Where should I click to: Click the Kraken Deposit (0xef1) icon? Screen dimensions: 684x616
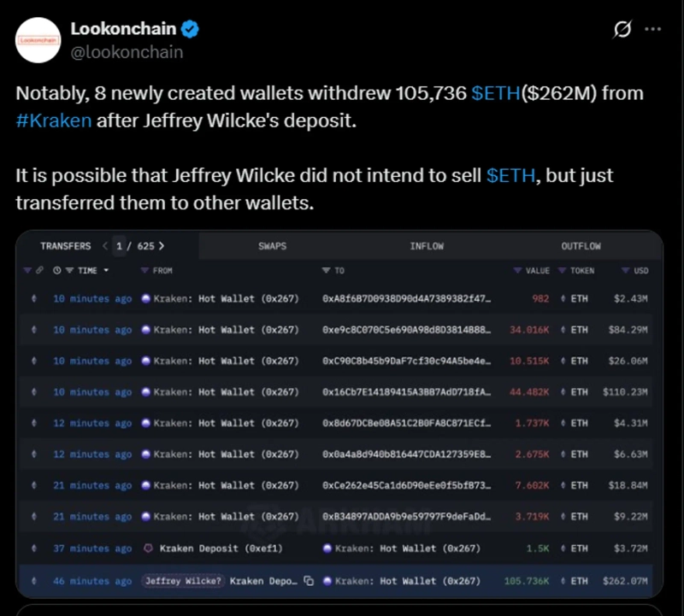point(147,548)
